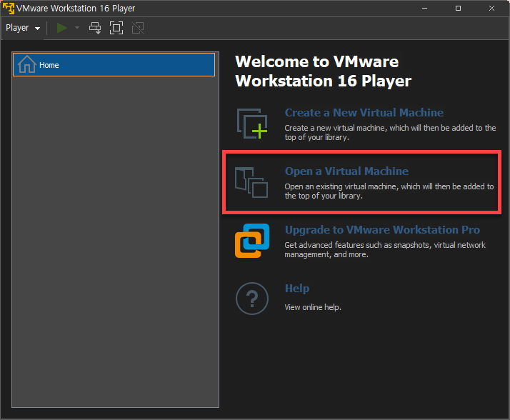The height and width of the screenshot is (420, 510).
Task: Click the house icon beside Home
Action: tap(26, 64)
